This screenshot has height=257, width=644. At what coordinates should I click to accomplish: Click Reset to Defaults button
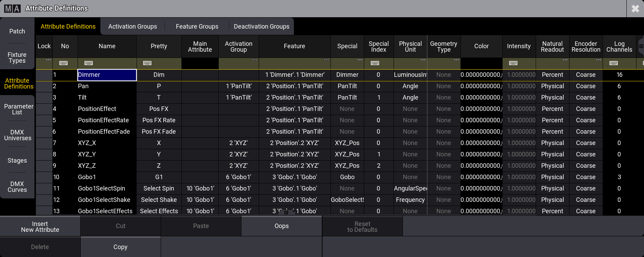point(362,227)
